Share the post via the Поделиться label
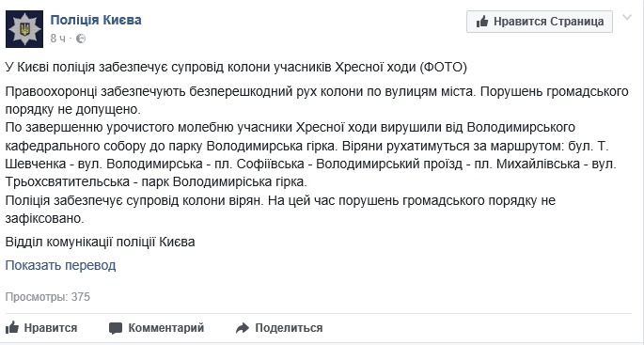The image size is (644, 345). pos(289,328)
